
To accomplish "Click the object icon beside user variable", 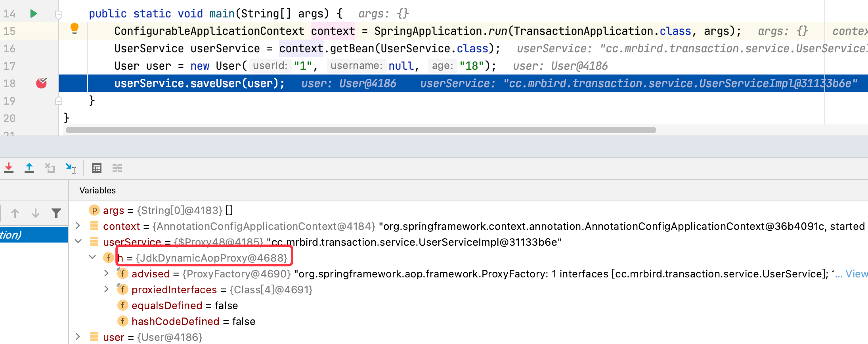I will click(94, 337).
